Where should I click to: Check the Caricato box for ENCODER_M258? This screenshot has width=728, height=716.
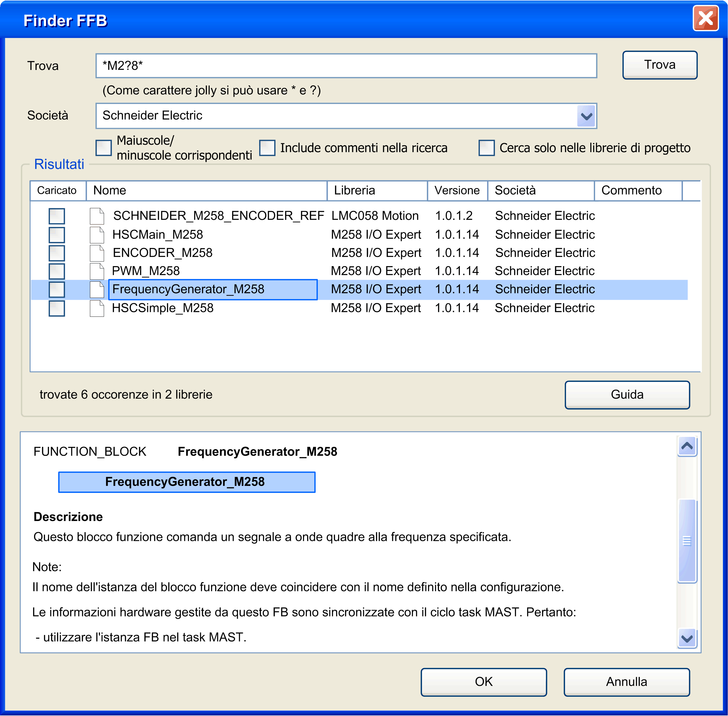tap(57, 252)
